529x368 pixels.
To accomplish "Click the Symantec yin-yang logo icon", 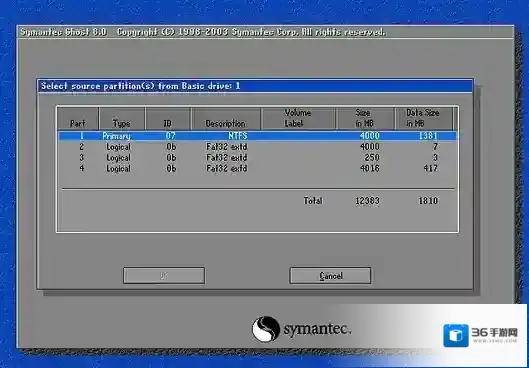I will [266, 329].
